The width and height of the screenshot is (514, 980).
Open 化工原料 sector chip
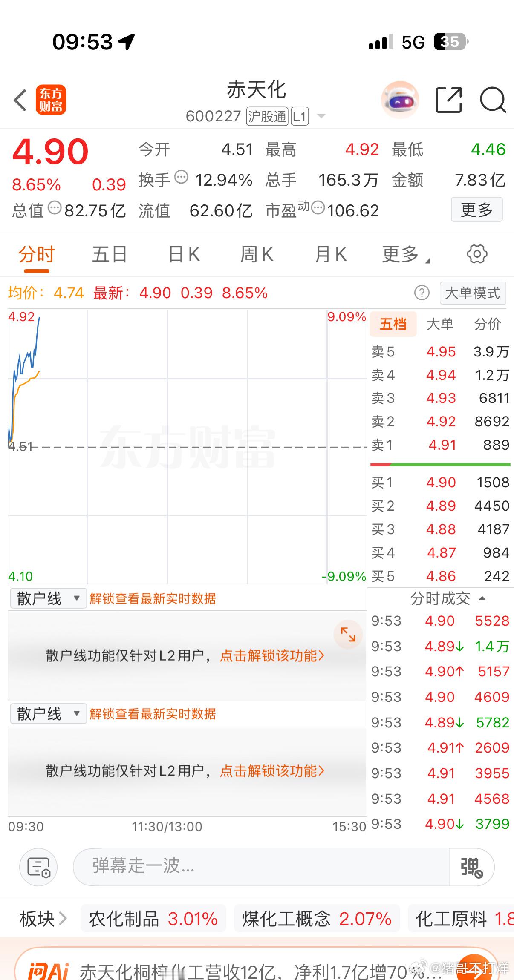461,919
